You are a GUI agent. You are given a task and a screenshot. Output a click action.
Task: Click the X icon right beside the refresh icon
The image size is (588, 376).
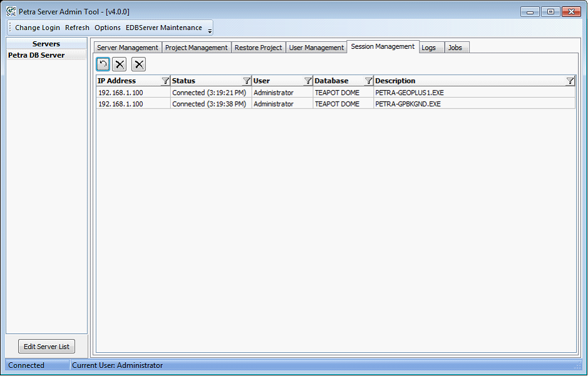coord(120,64)
